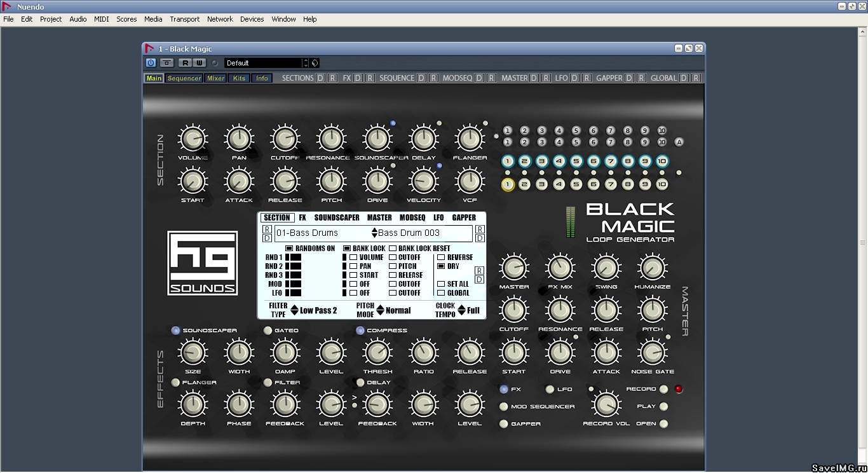Switch display to the GAPPER page
Screen dimensions: 868x473
(464, 217)
